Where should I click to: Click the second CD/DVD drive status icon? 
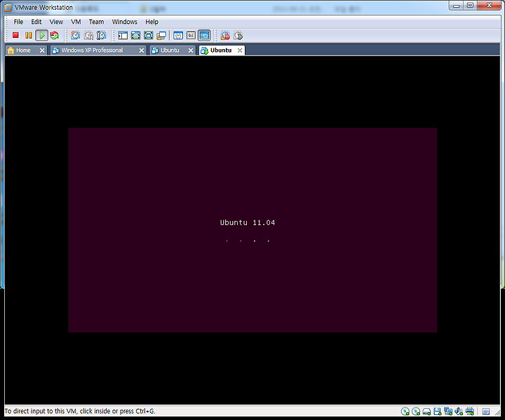[x=416, y=412]
